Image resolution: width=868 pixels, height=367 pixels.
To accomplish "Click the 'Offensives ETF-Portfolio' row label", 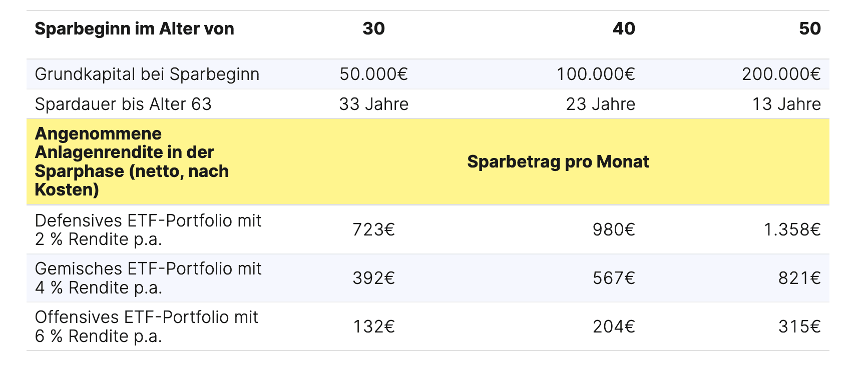I will pyautogui.click(x=147, y=326).
